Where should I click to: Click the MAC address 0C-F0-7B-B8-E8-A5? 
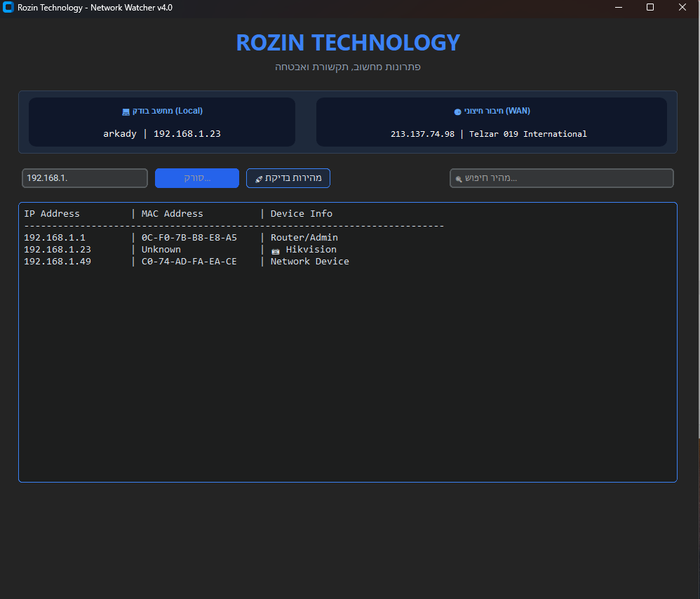point(189,238)
